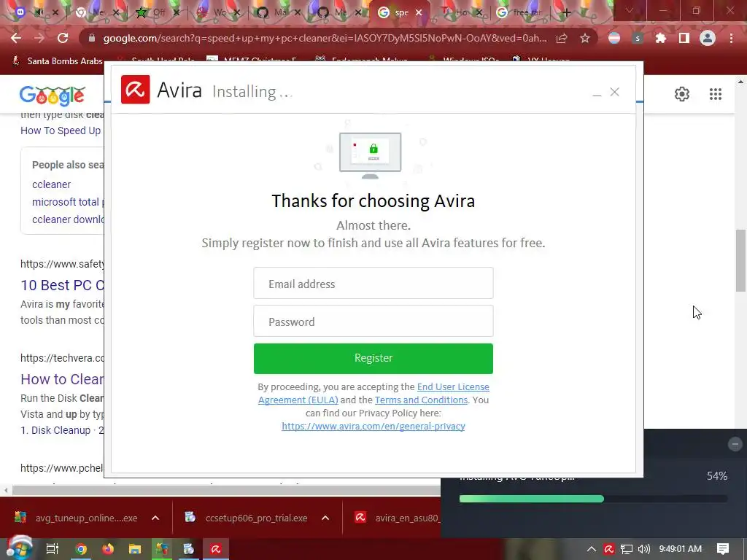Click the Google logo
Screen dimensions: 747x560
click(x=53, y=96)
